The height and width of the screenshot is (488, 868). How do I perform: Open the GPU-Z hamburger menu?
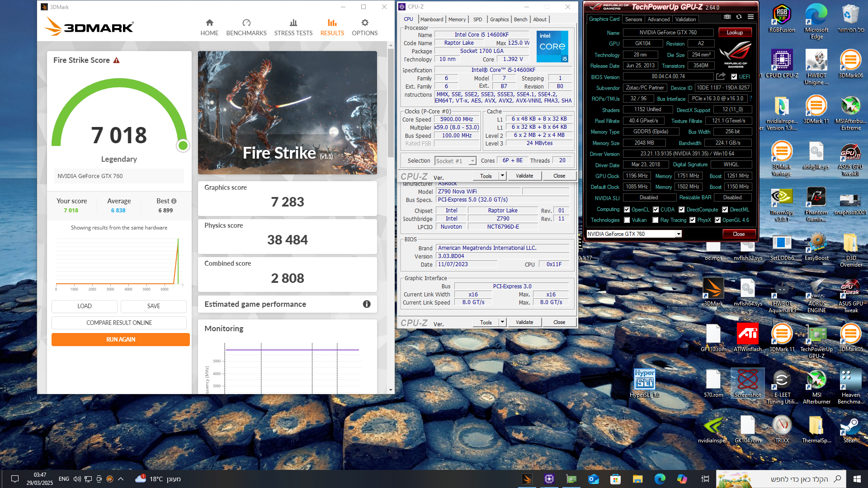(x=750, y=17)
